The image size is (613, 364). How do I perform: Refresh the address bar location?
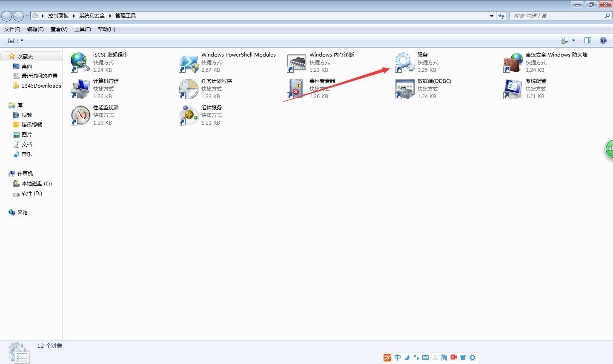click(x=502, y=16)
